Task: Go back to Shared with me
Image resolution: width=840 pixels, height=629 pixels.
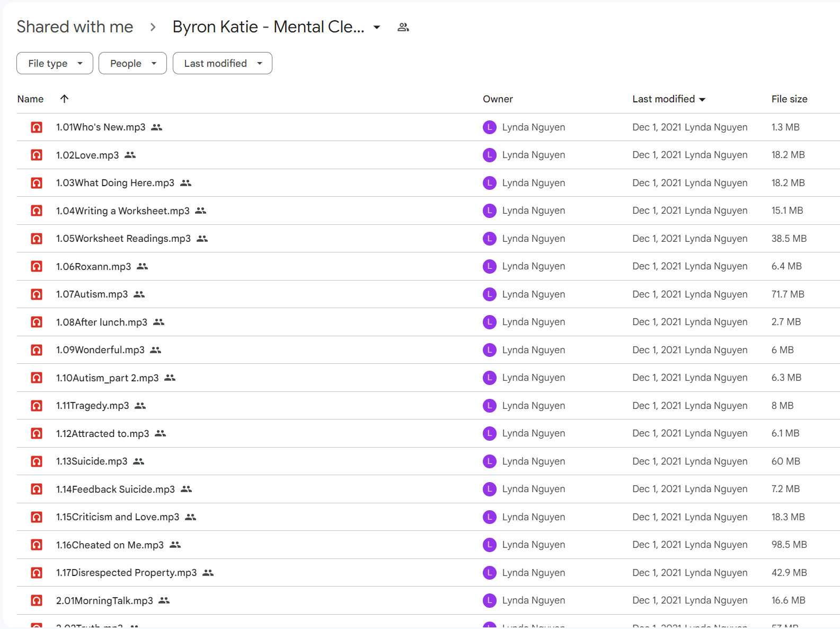Action: point(75,27)
